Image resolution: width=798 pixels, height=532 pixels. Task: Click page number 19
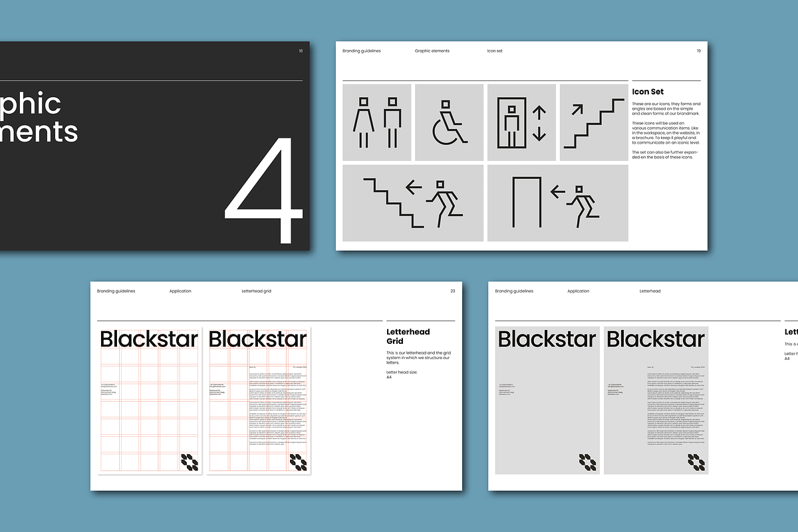point(698,51)
